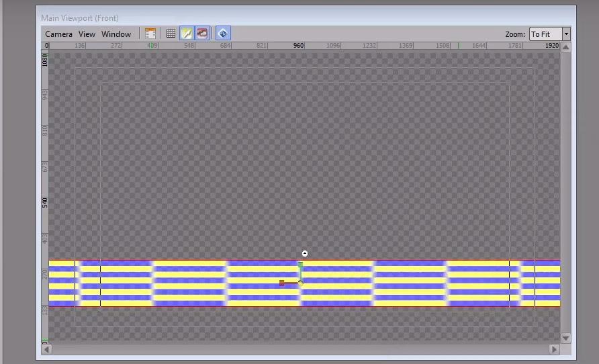This screenshot has width=599, height=364.
Task: Click the vertical scrollbar down arrow
Action: tap(566, 338)
